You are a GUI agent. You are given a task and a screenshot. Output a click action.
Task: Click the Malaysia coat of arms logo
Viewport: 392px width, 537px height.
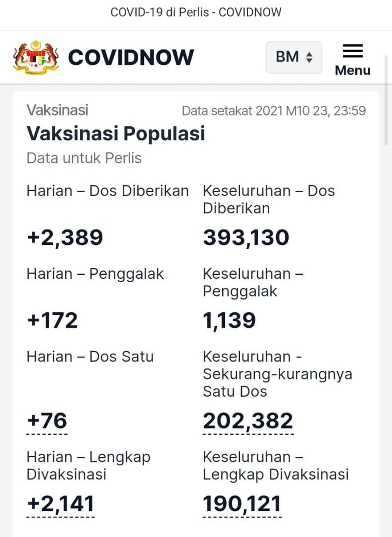(x=36, y=57)
